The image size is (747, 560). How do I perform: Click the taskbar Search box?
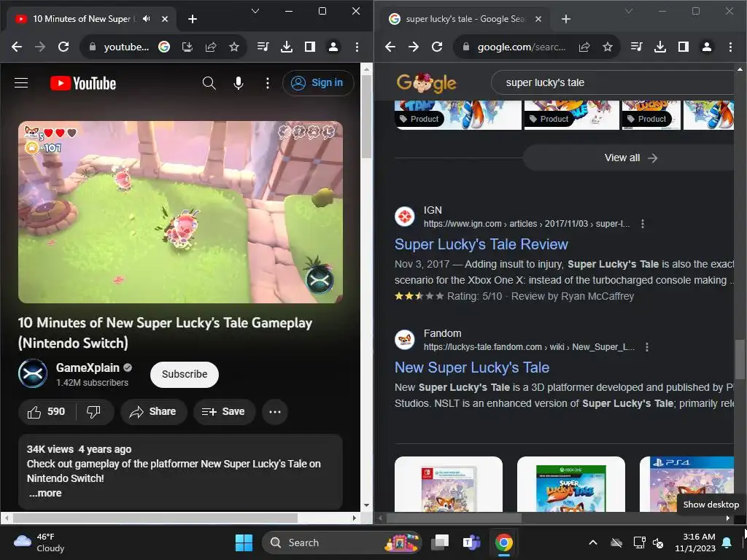pos(341,542)
